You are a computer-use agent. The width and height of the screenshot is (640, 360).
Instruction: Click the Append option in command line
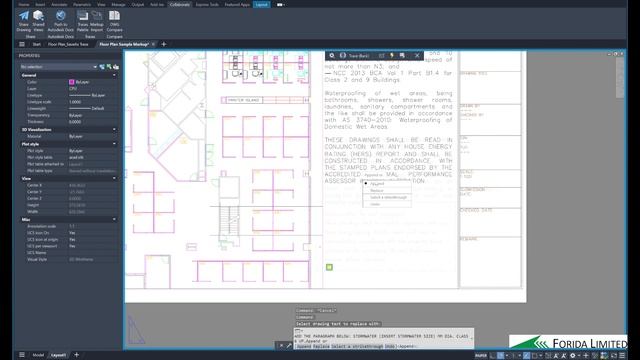304,347
